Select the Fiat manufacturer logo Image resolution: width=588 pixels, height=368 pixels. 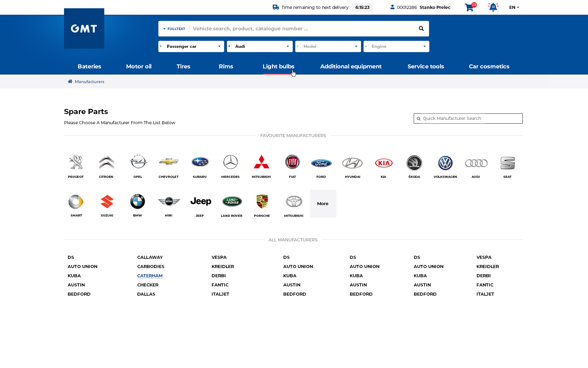(292, 162)
